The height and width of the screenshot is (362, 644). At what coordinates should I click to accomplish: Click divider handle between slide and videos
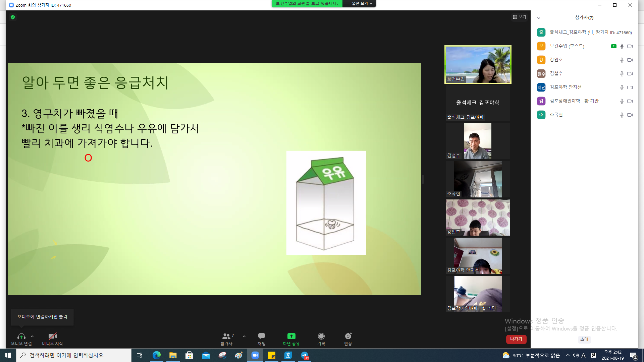[423, 179]
